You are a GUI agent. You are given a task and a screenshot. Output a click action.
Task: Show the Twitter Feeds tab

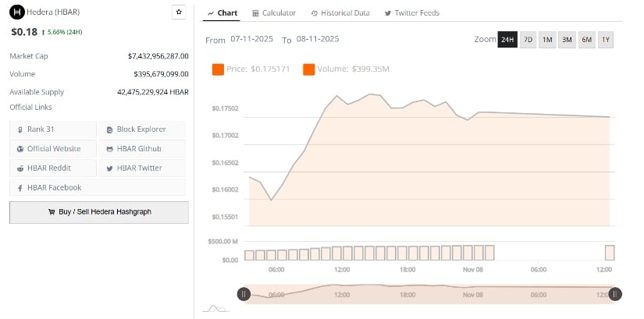pyautogui.click(x=412, y=13)
